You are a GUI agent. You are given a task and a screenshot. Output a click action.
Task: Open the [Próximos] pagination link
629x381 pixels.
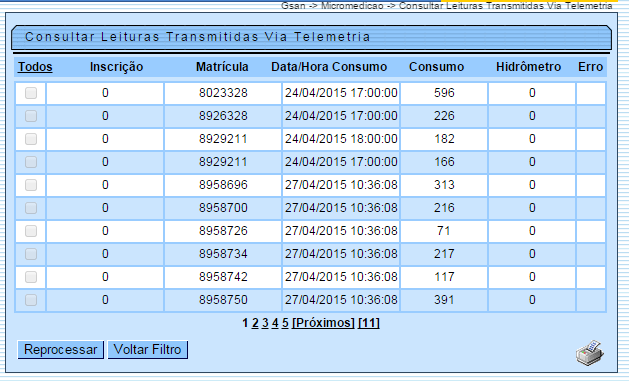point(323,323)
